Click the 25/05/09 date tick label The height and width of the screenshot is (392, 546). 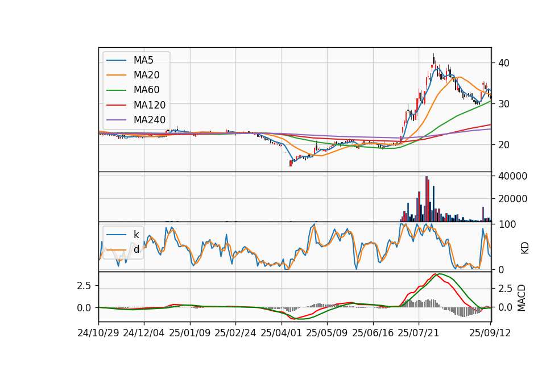click(x=327, y=333)
